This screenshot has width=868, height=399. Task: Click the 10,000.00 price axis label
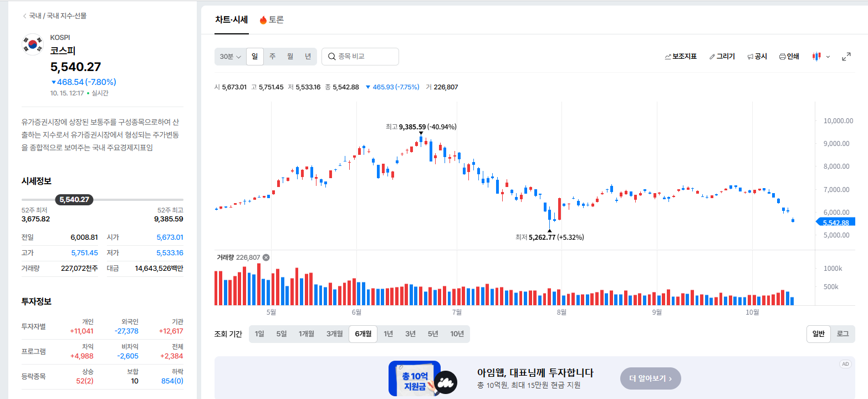tap(839, 120)
